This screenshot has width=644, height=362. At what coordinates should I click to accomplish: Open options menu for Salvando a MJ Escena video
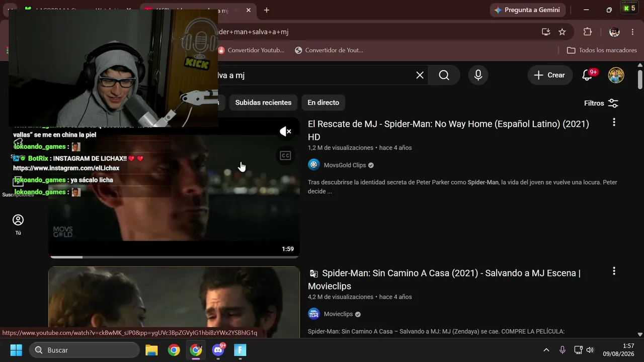614,271
